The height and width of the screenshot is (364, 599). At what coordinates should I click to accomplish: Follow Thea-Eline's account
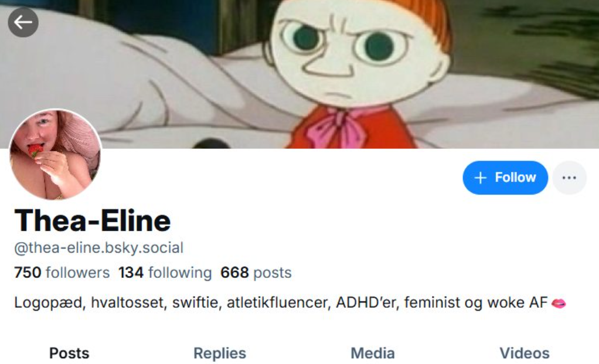tap(505, 178)
